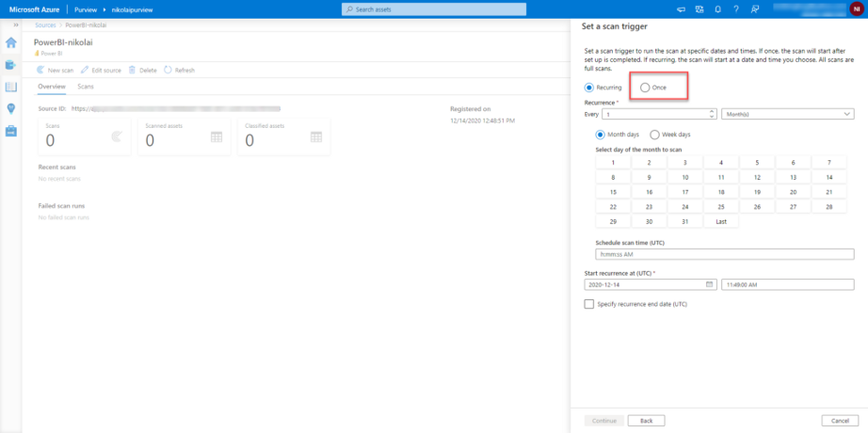The height and width of the screenshot is (433, 868).
Task: Click the Edit source toolbar label
Action: [106, 71]
